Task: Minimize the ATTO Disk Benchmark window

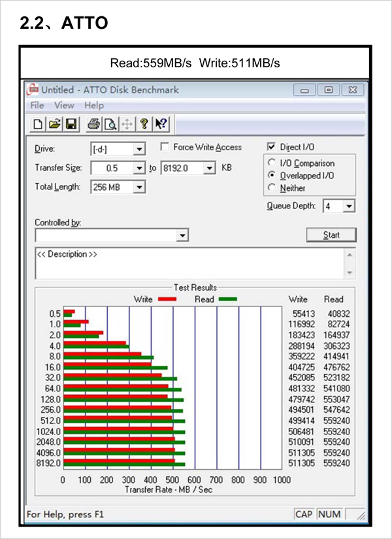Action: (304, 90)
